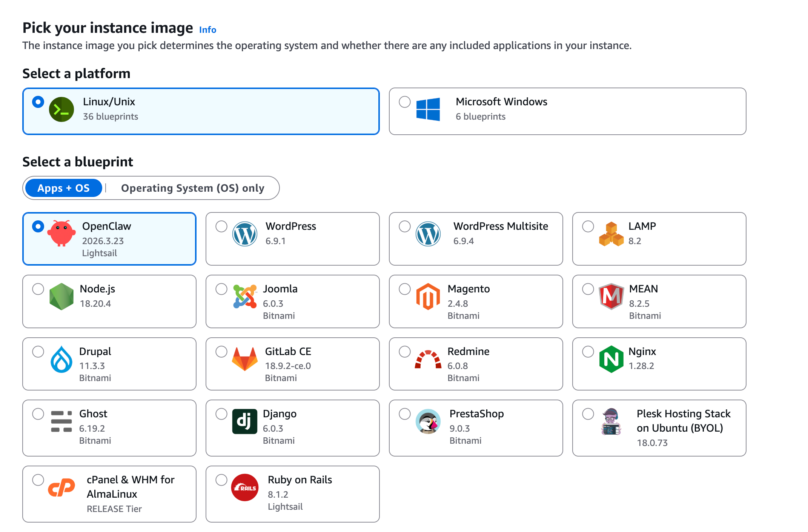Click the Plesk Hosting Stack blueprint card
The height and width of the screenshot is (532, 808).
click(659, 428)
